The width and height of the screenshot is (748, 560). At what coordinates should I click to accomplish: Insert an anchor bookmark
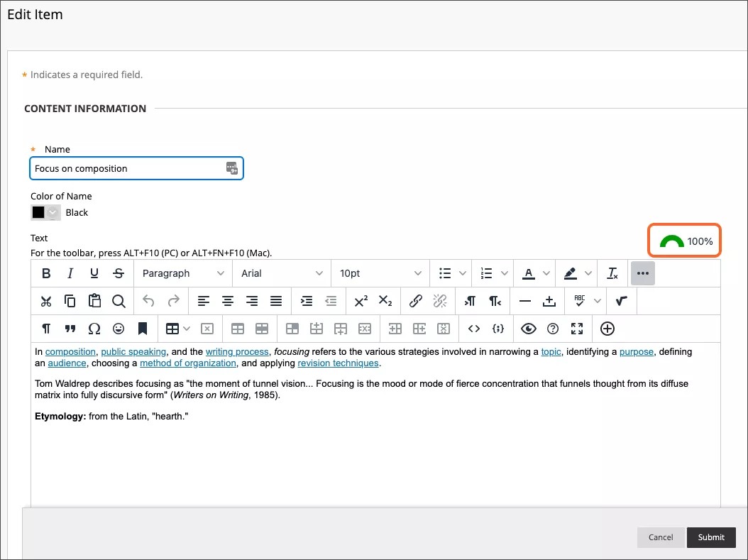[x=143, y=329]
